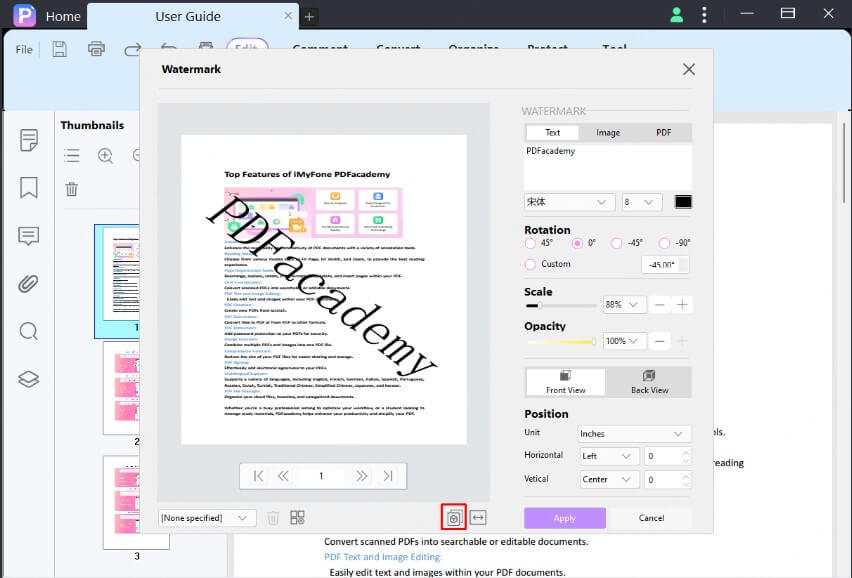
Task: Open the black text color swatch
Action: click(x=683, y=202)
